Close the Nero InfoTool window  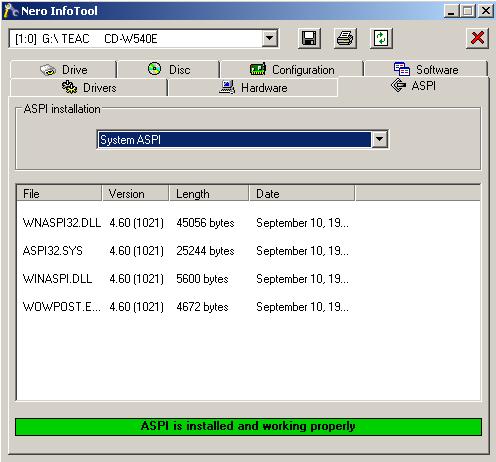pyautogui.click(x=486, y=11)
